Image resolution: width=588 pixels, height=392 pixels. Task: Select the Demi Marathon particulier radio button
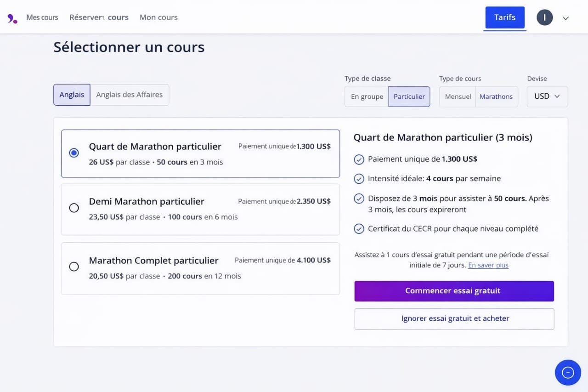click(74, 208)
